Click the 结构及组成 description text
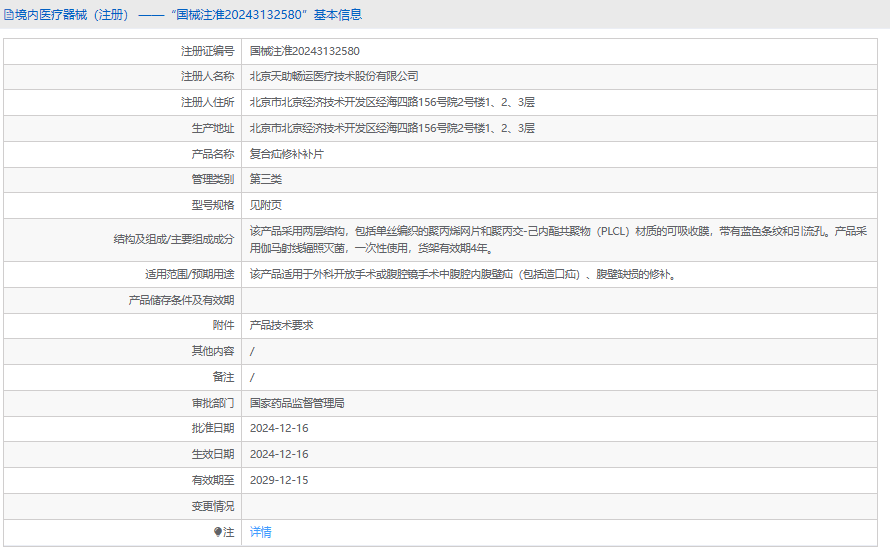The height and width of the screenshot is (552, 890). (x=559, y=239)
